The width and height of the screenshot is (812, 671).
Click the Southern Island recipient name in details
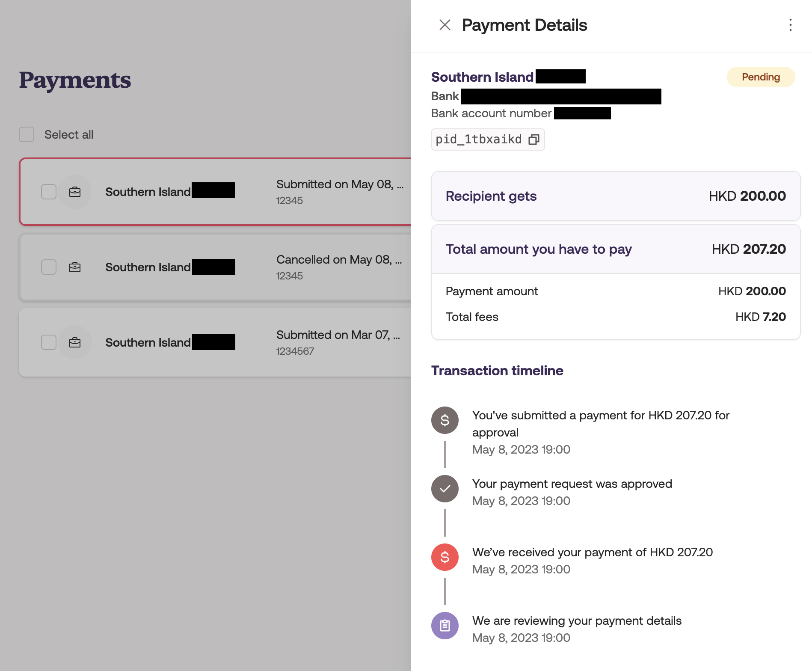pos(482,77)
